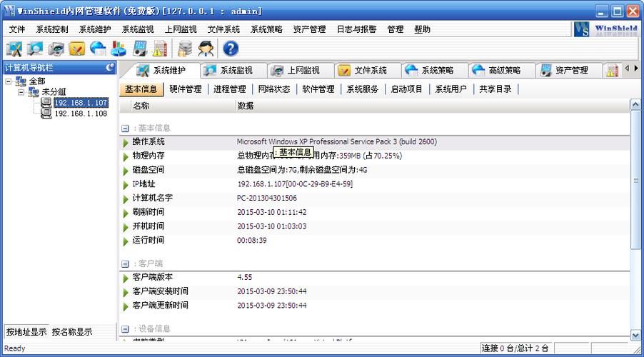Open the 进程管理 sub-tab
The image size is (644, 357).
[x=230, y=89]
